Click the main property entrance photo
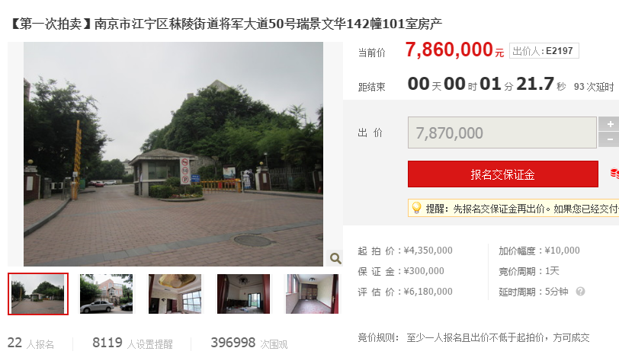The height and width of the screenshot is (364, 619). pyautogui.click(x=173, y=154)
